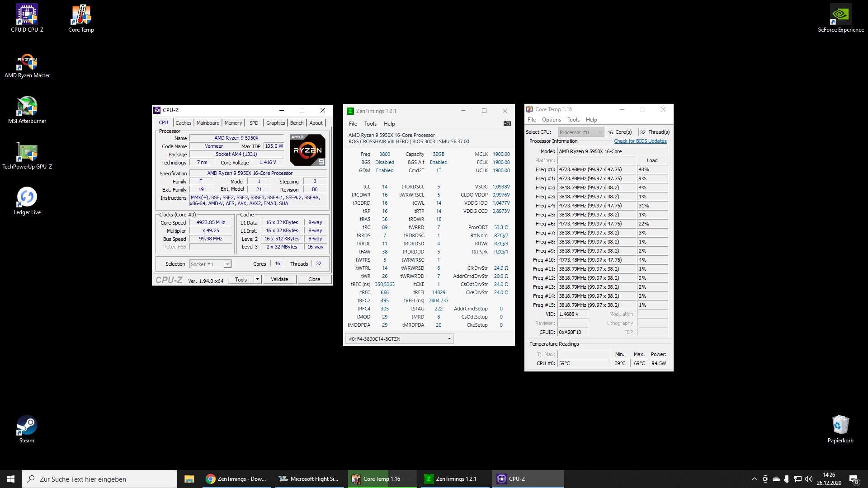
Task: Click the Validate button in CPU-Z
Action: (x=279, y=279)
